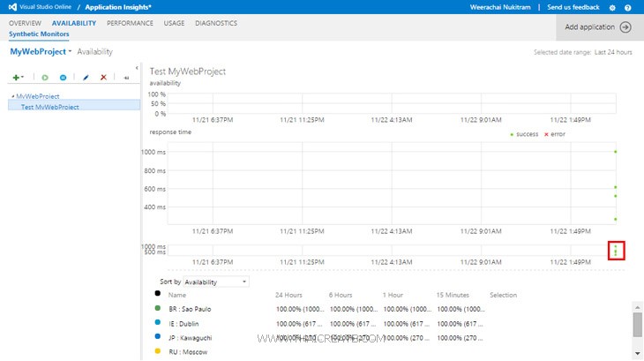Click the BR : Sao Paulo location name
This screenshot has height=361, width=644.
[190, 309]
